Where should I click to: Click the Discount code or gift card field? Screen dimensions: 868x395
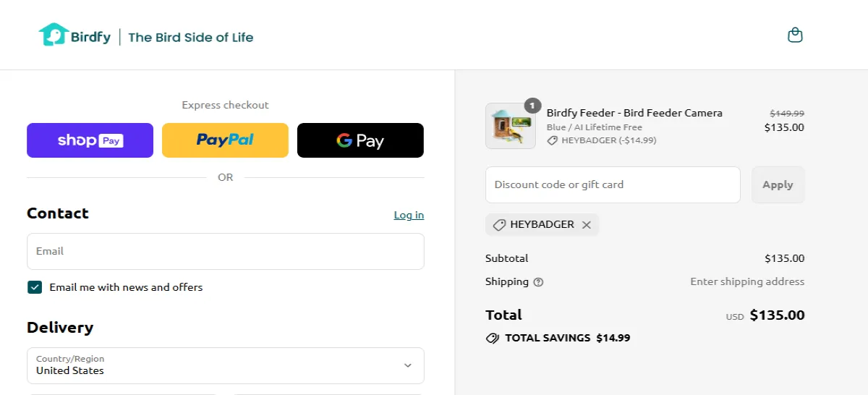coord(613,184)
